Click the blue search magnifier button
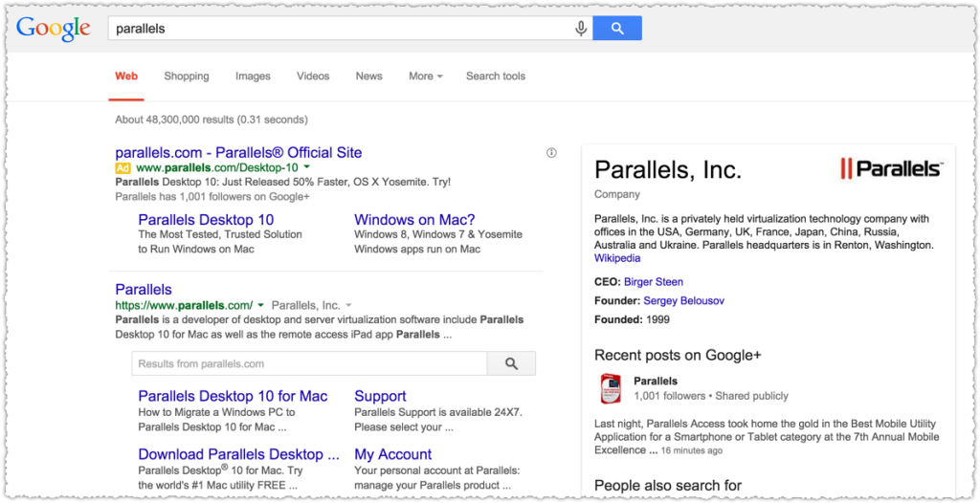 617,28
